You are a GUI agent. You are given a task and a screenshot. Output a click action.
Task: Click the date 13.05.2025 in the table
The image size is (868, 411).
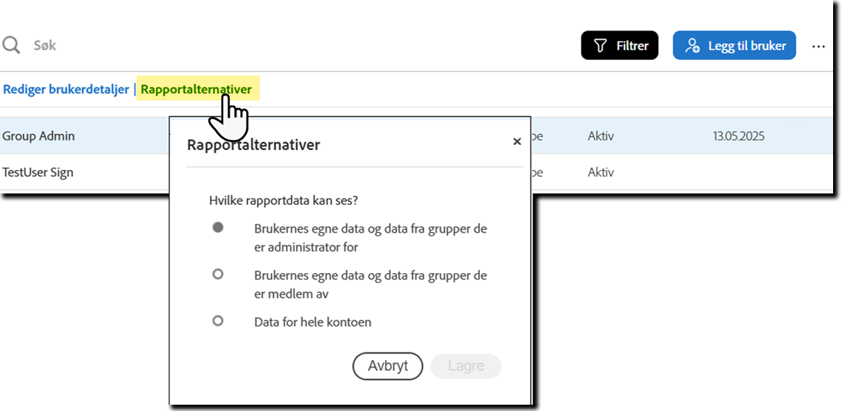tap(738, 136)
